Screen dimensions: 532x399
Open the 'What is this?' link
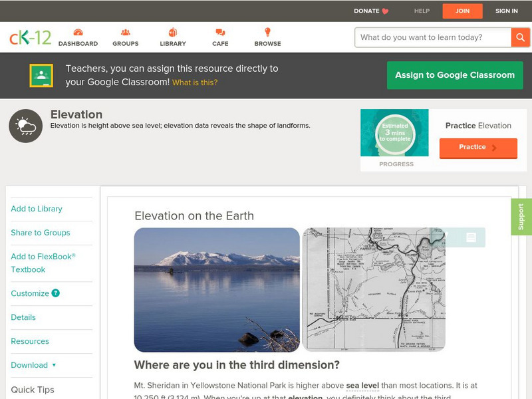(195, 82)
